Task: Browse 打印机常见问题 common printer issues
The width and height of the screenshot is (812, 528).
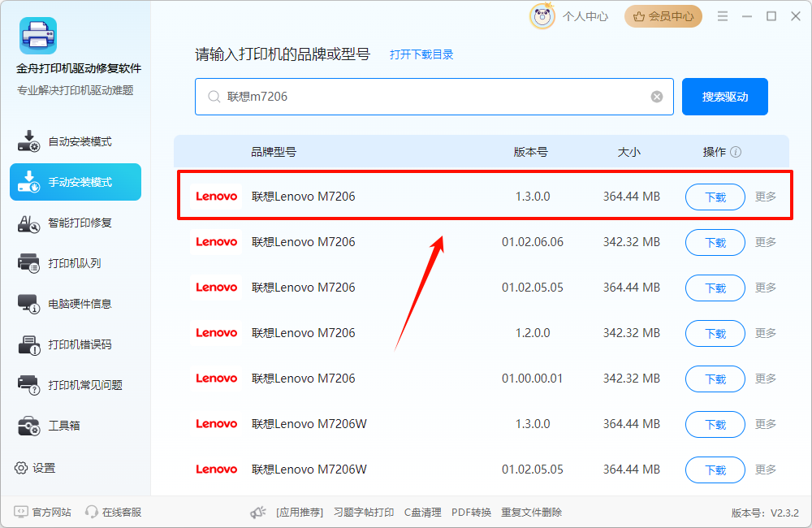Action: pyautogui.click(x=75, y=385)
